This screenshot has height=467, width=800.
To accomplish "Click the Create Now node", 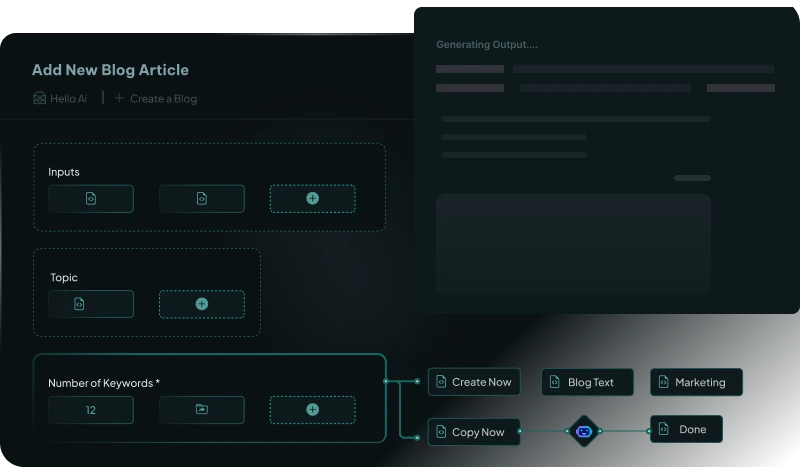I will tap(474, 382).
